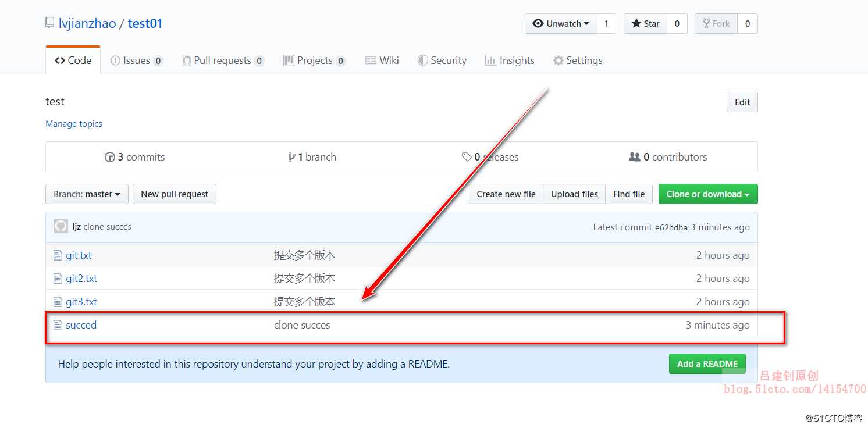Open the Insights tab
Viewport: 868px width, 428px height.
[510, 60]
